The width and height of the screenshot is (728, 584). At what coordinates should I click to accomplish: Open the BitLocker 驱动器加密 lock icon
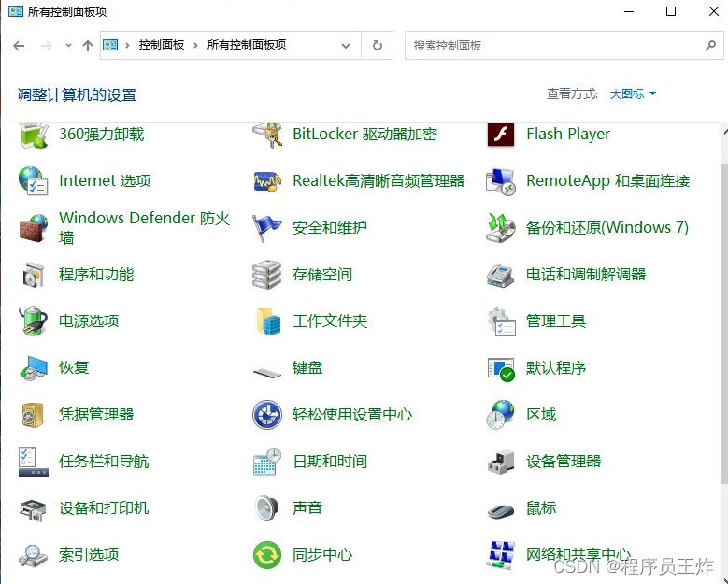pyautogui.click(x=268, y=135)
